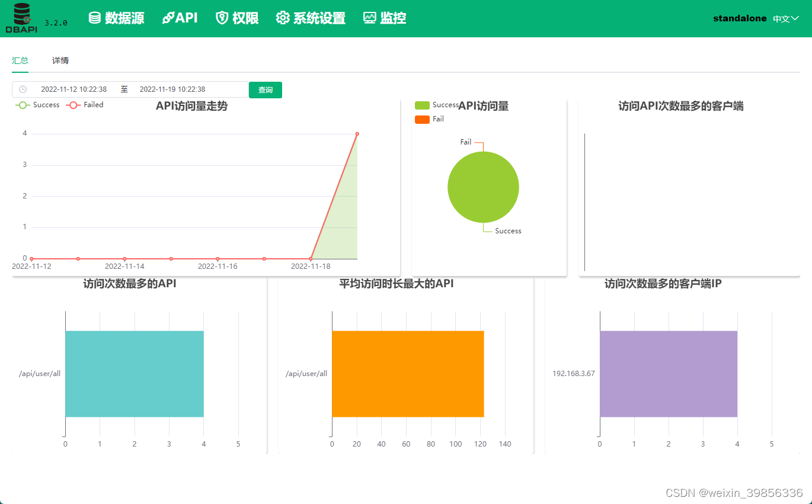Click the purple 192.168.3.67 bar
The height and width of the screenshot is (504, 812).
[669, 374]
